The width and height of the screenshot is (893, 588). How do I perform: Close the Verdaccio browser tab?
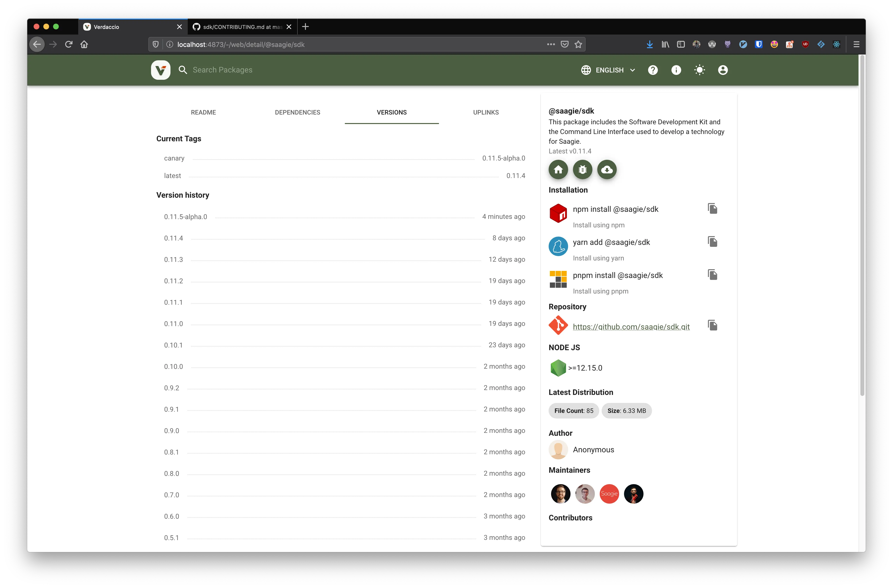pos(179,27)
